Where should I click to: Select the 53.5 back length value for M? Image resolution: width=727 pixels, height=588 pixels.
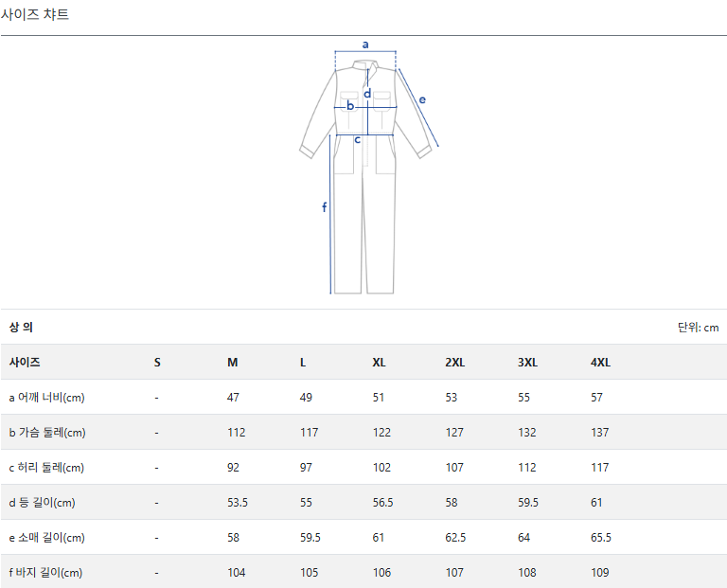(x=238, y=503)
